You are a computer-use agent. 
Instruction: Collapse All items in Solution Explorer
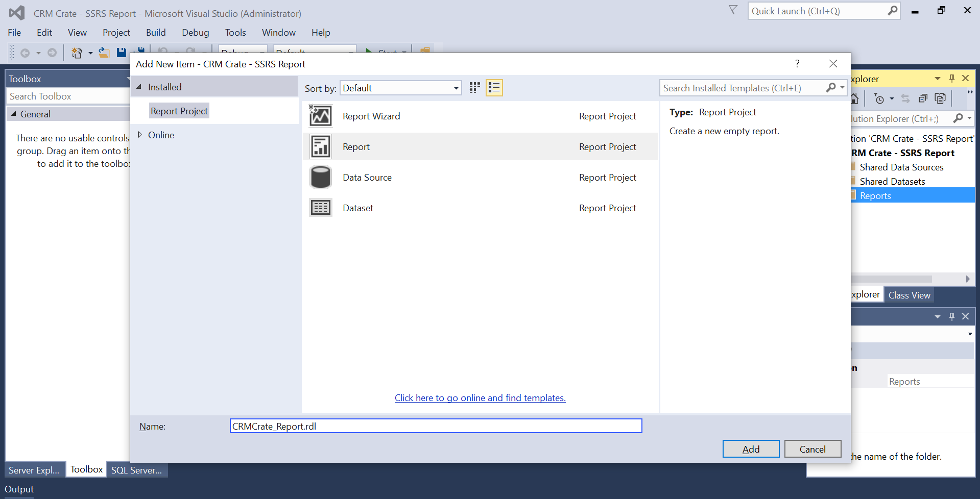click(x=923, y=98)
